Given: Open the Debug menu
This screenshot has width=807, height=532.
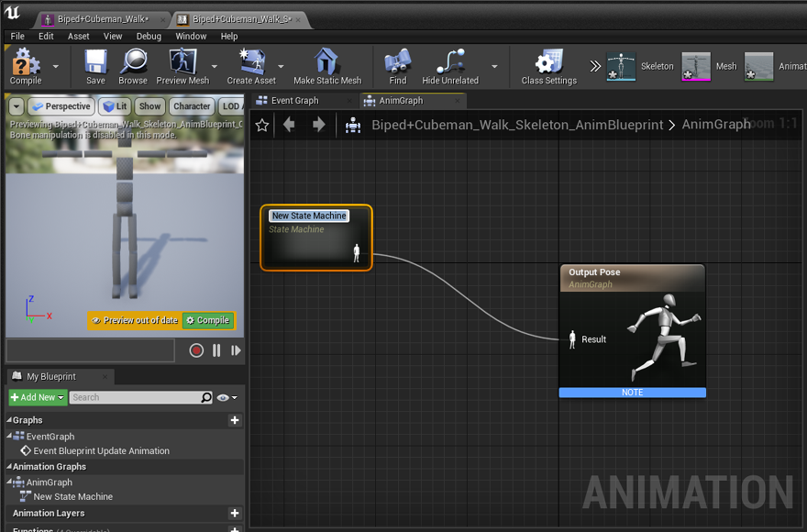Looking at the screenshot, I should pos(149,36).
